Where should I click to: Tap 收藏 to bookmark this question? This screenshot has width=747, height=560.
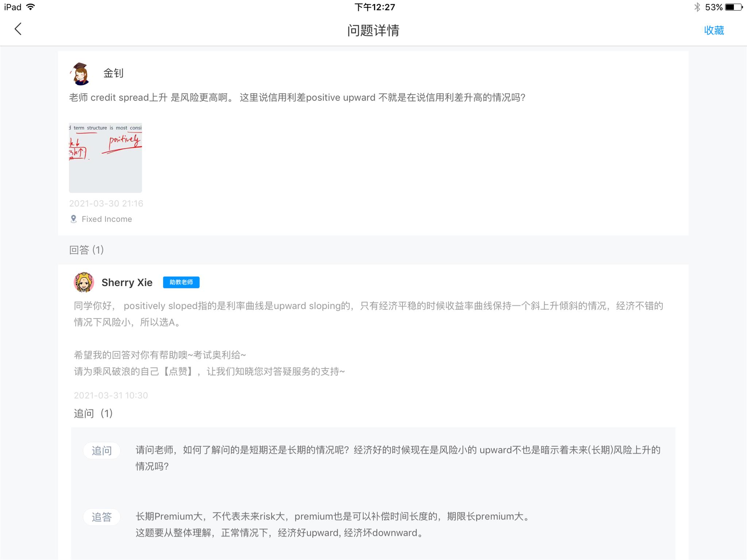coord(714,30)
